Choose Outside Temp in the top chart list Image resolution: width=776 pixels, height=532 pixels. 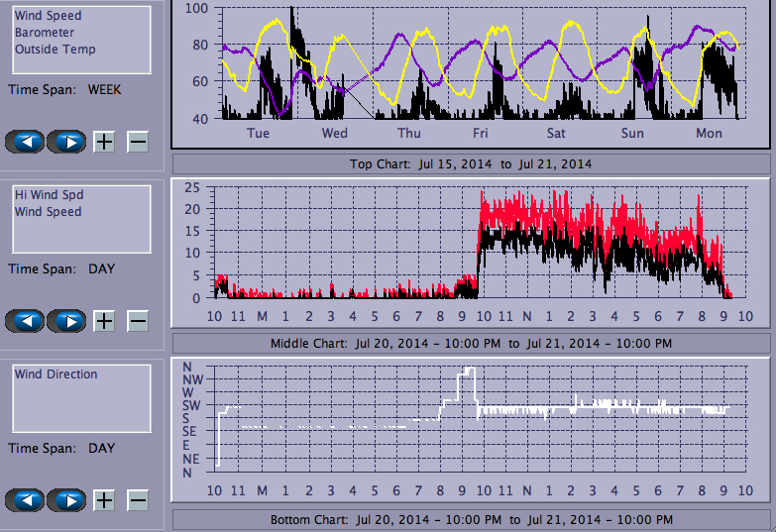click(x=55, y=50)
